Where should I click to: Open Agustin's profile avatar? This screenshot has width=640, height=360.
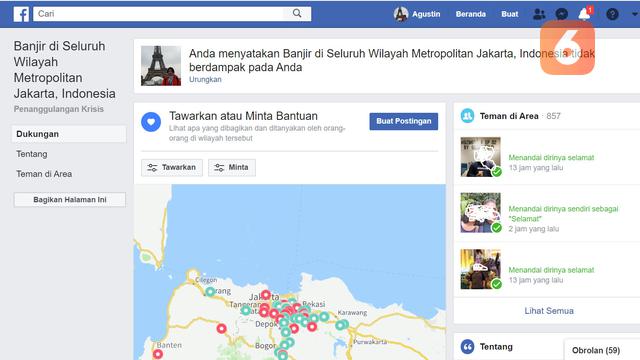pos(401,14)
